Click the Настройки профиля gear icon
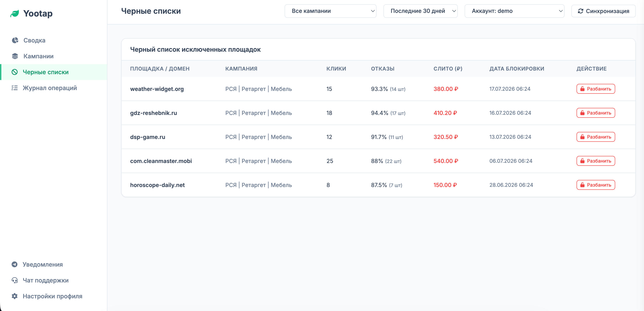 point(15,296)
